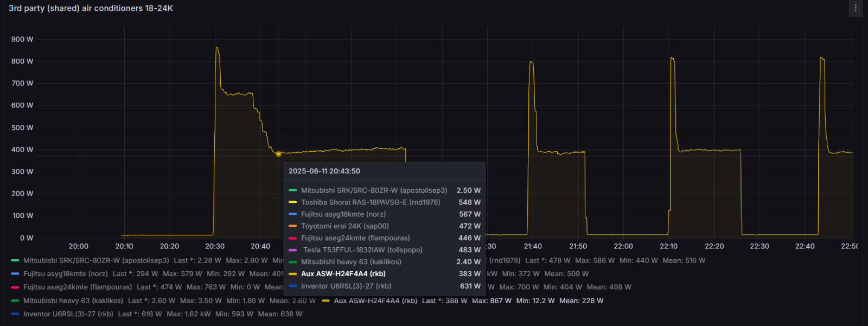Image resolution: width=868 pixels, height=326 pixels.
Task: Open color picker for Mitsubishi heavy 63 legend swatch
Action: coord(15,300)
